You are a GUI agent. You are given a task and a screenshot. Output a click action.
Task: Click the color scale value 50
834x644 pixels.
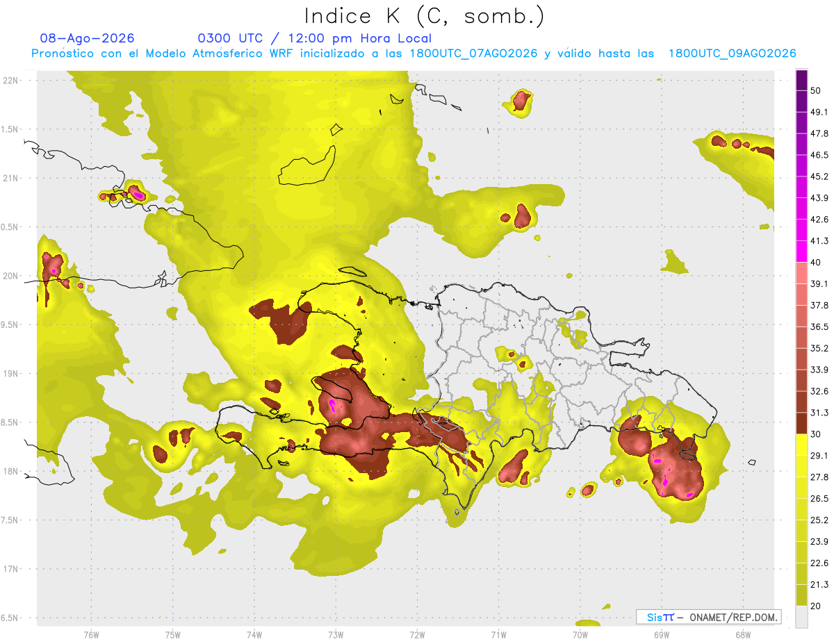817,90
